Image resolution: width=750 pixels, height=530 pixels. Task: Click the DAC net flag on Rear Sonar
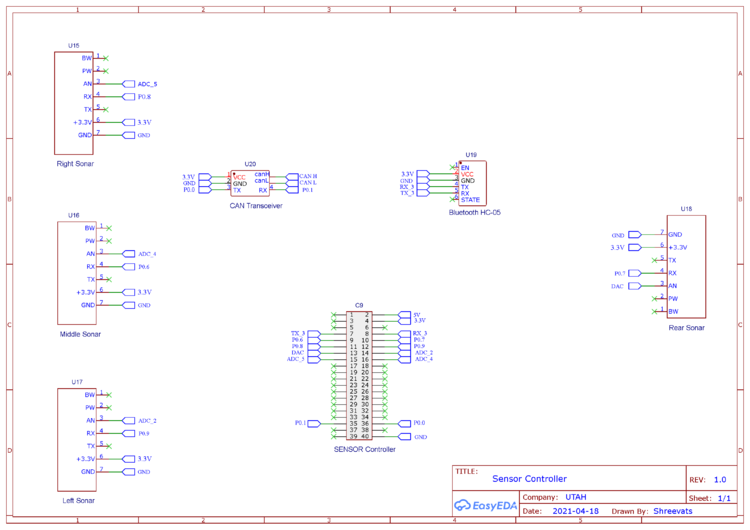pos(635,286)
